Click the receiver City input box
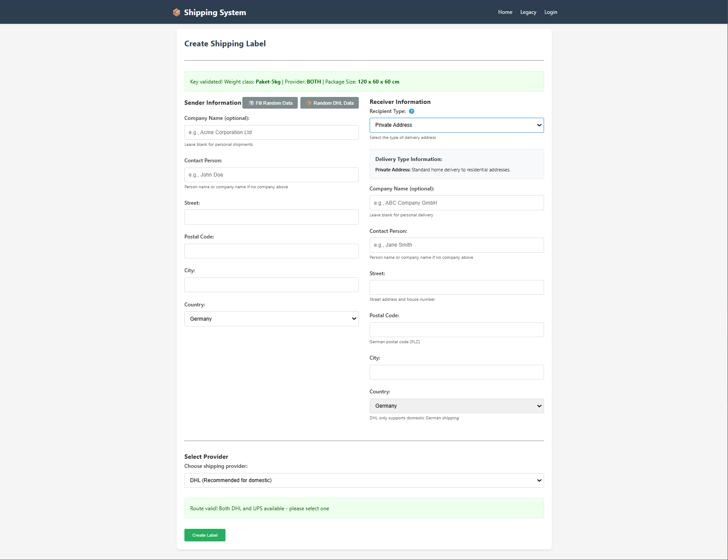 point(456,372)
